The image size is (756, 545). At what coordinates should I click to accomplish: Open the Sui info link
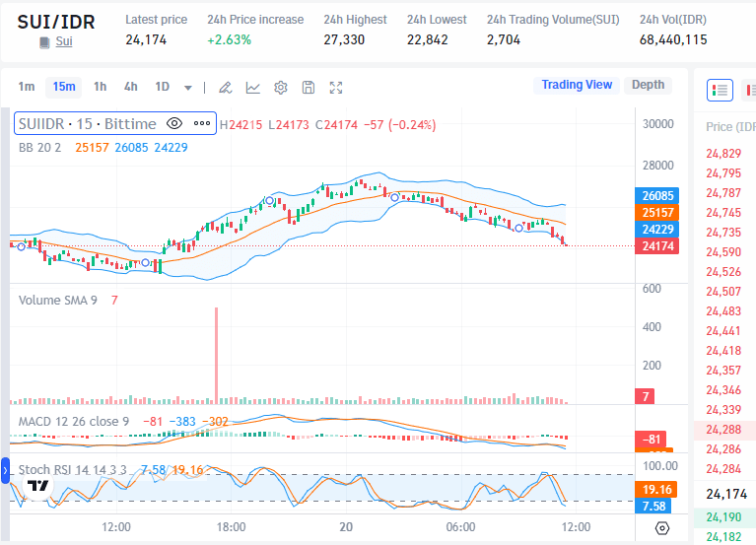click(64, 41)
